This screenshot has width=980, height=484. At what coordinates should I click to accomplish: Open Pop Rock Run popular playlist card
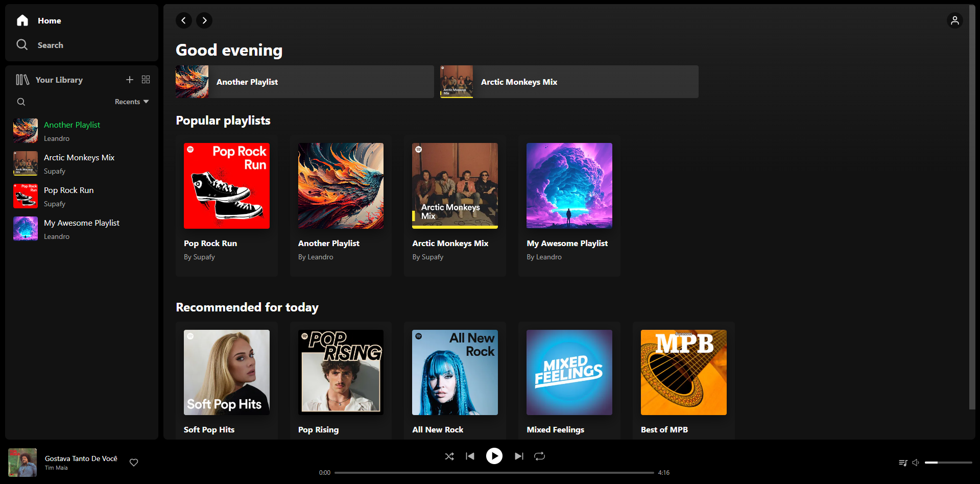(x=227, y=206)
